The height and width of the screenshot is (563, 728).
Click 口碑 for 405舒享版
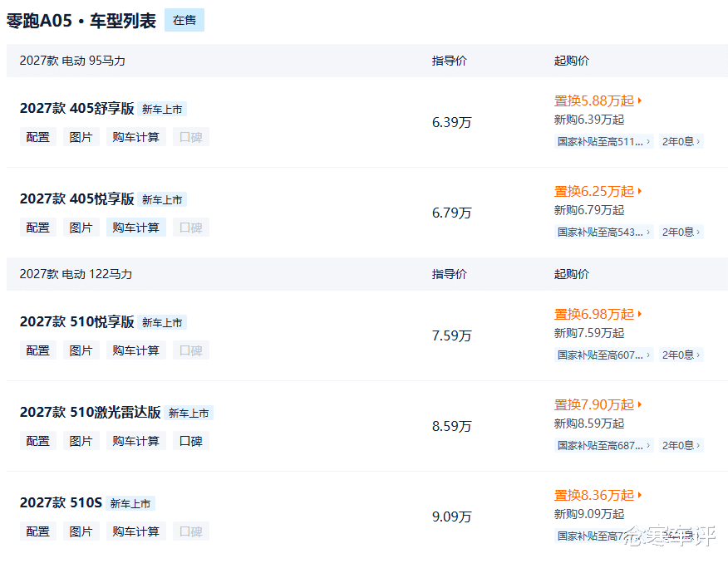(x=191, y=137)
